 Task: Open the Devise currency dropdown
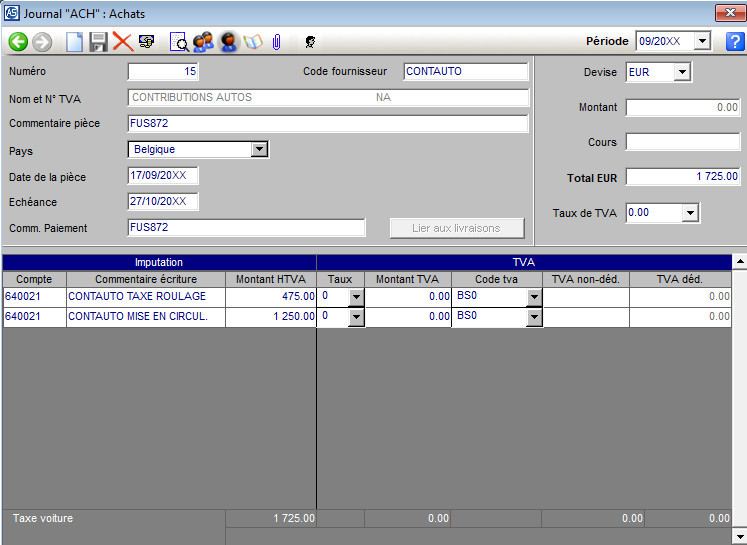click(682, 72)
